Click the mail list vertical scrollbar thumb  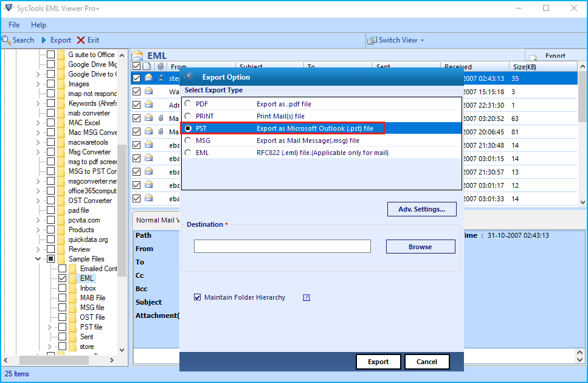pos(582,98)
